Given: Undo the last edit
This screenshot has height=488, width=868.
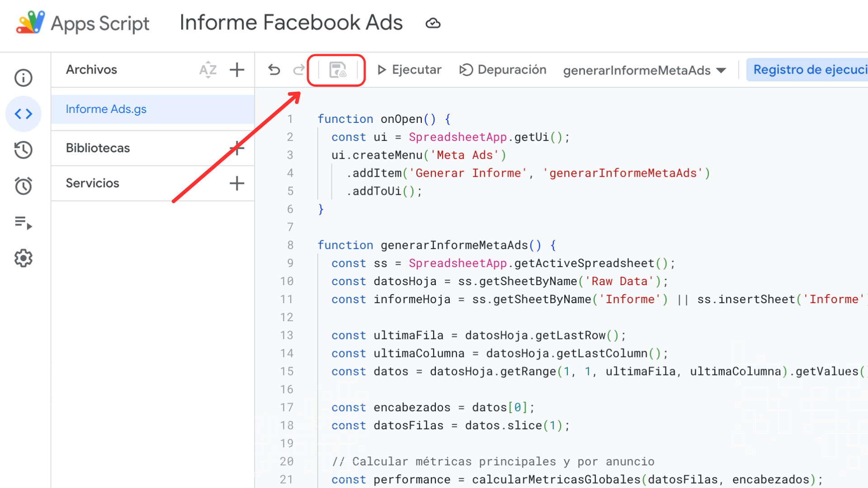Looking at the screenshot, I should click(x=274, y=70).
